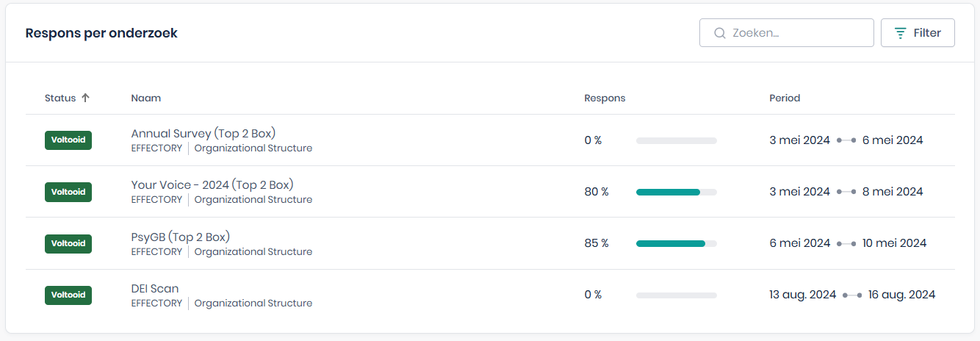Click the search magnifier icon
Viewport: 980px width, 341px height.
click(x=720, y=33)
